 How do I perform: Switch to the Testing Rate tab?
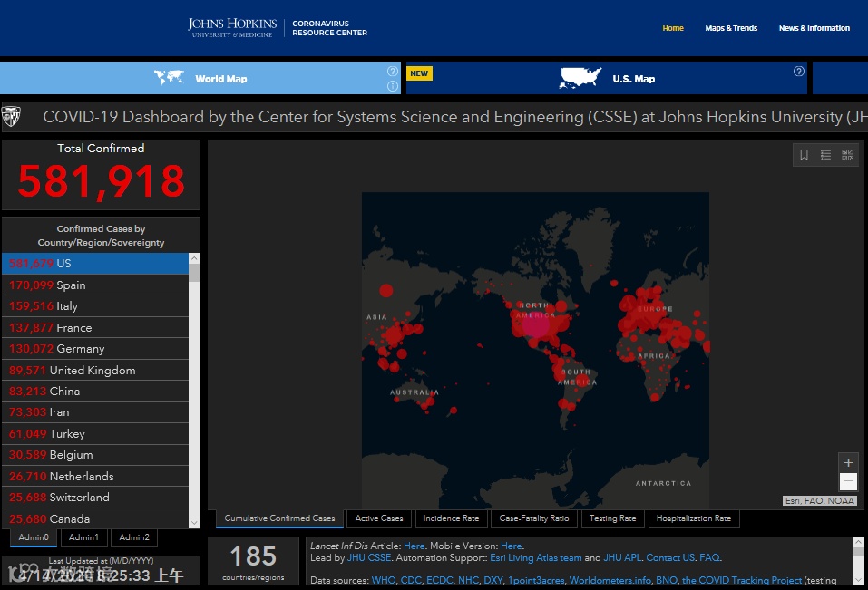coord(612,518)
